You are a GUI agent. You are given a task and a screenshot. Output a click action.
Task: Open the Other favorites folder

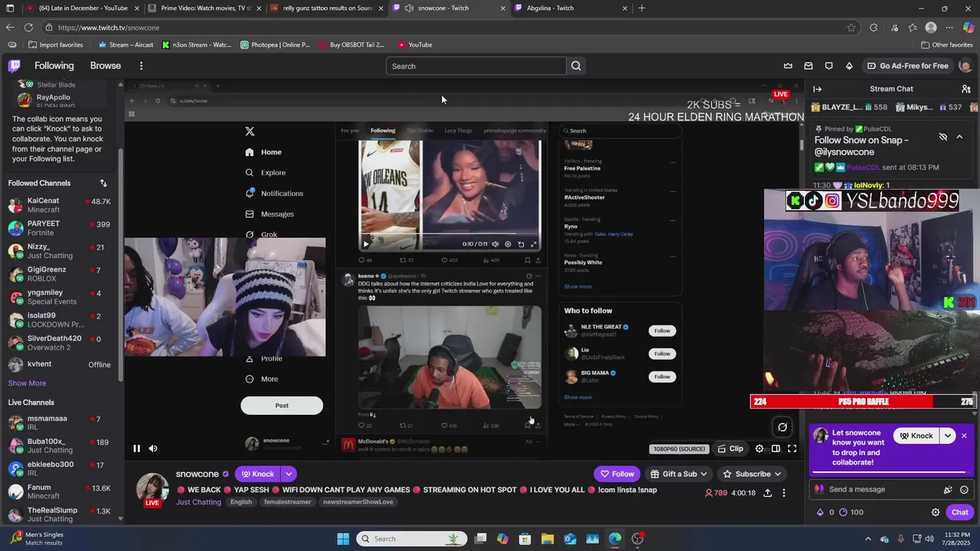(946, 44)
